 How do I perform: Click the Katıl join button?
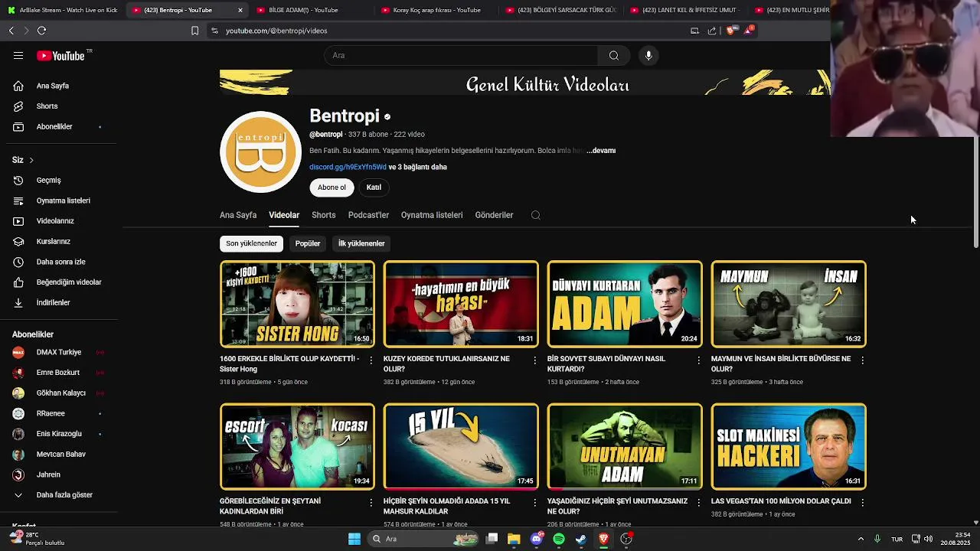point(374,187)
